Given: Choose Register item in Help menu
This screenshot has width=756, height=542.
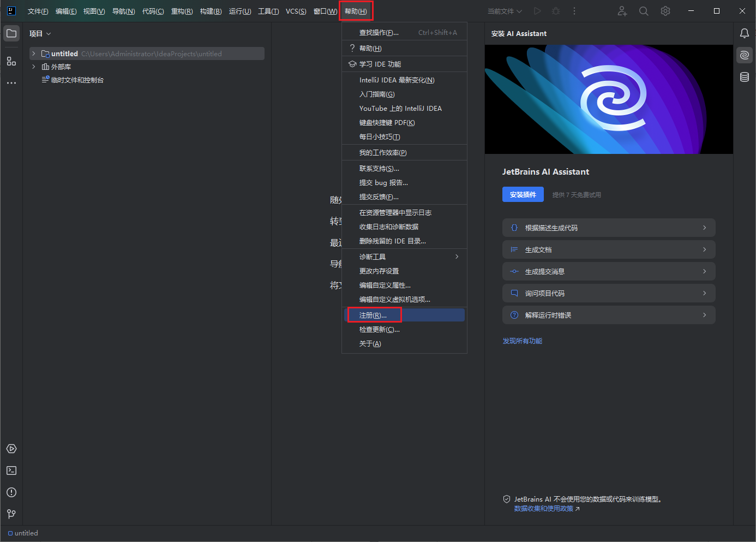Looking at the screenshot, I should coord(404,315).
